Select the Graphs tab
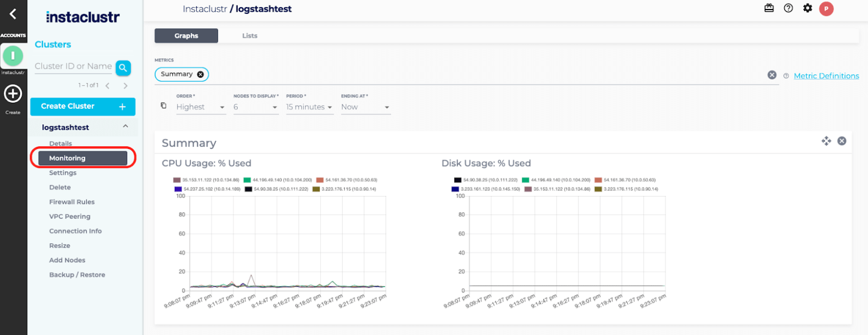Image resolution: width=868 pixels, height=335 pixels. click(186, 35)
